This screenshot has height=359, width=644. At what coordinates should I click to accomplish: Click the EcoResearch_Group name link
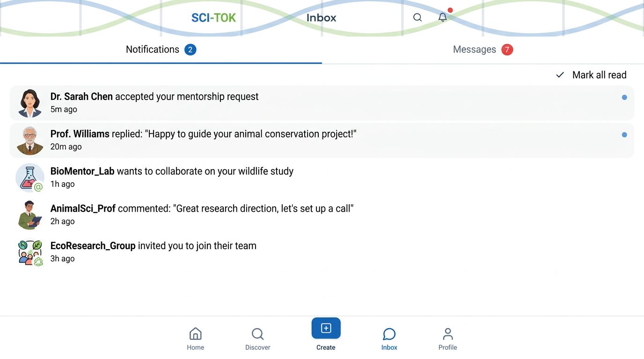(x=93, y=246)
